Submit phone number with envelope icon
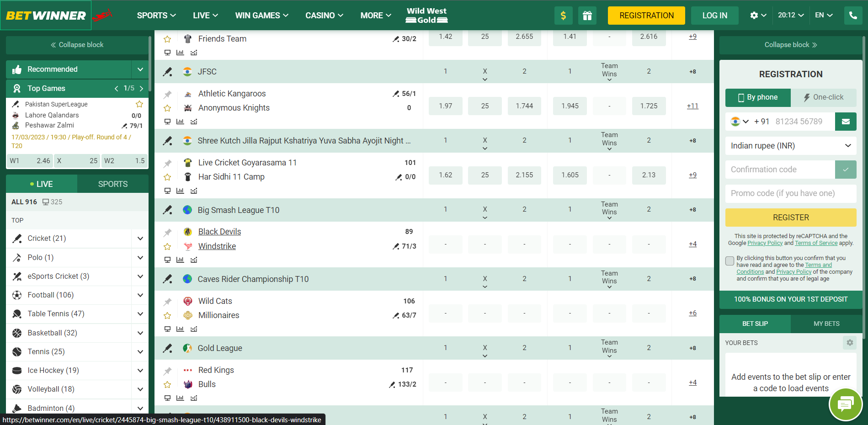 tap(846, 122)
